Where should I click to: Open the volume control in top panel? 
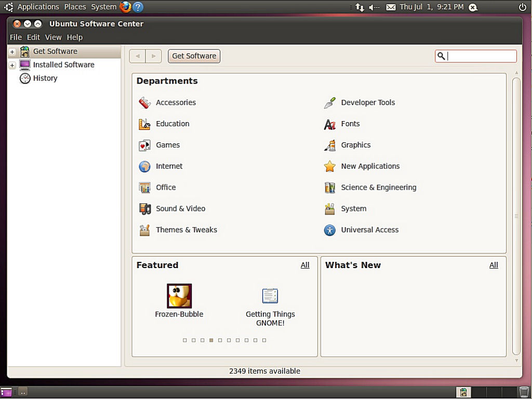[x=374, y=7]
